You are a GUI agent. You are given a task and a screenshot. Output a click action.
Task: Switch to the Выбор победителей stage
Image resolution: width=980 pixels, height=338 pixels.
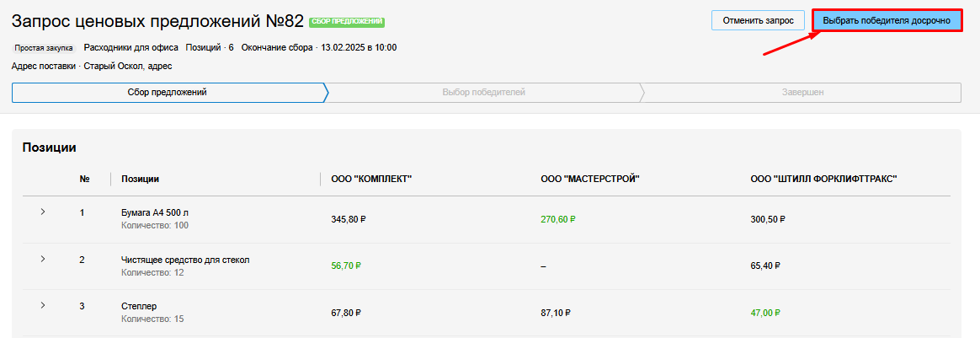(483, 93)
